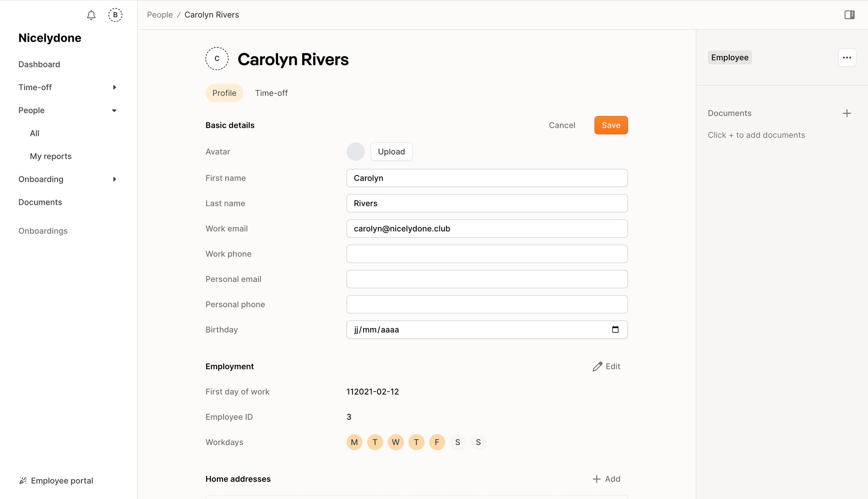Open the three-dot options menu

(x=847, y=57)
